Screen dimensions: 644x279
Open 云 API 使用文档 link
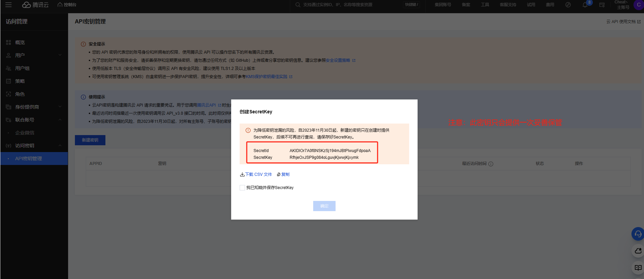(x=621, y=22)
